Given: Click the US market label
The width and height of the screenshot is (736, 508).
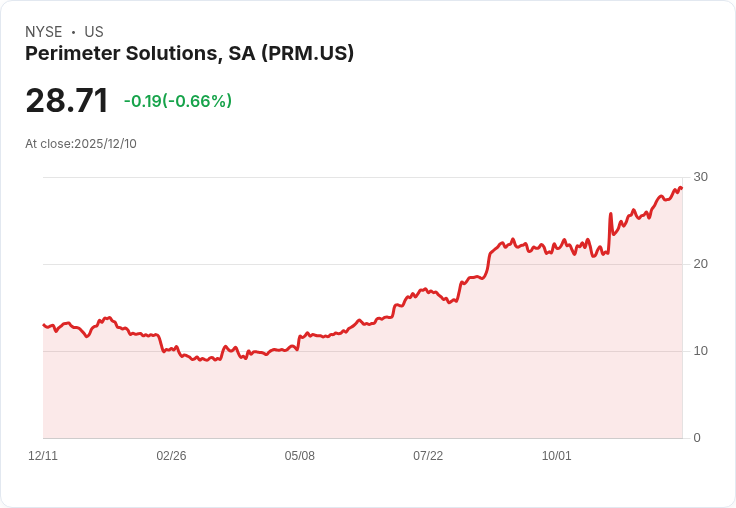Looking at the screenshot, I should [94, 32].
